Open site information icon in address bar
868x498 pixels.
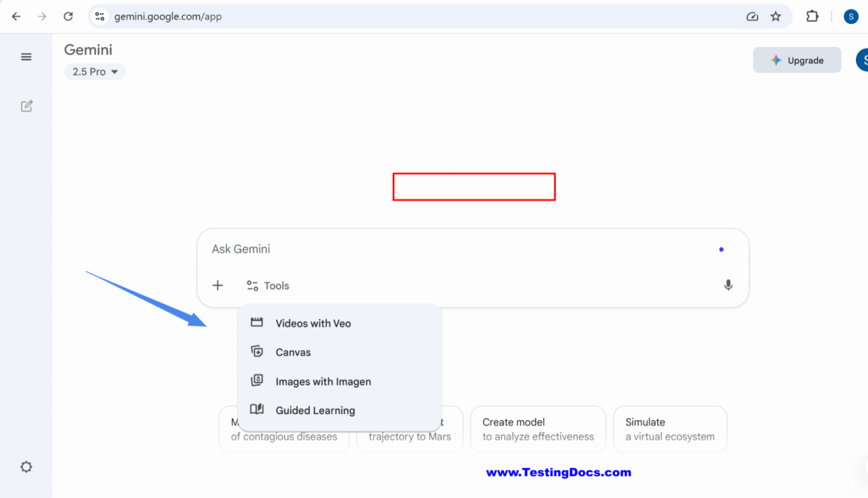(x=100, y=16)
